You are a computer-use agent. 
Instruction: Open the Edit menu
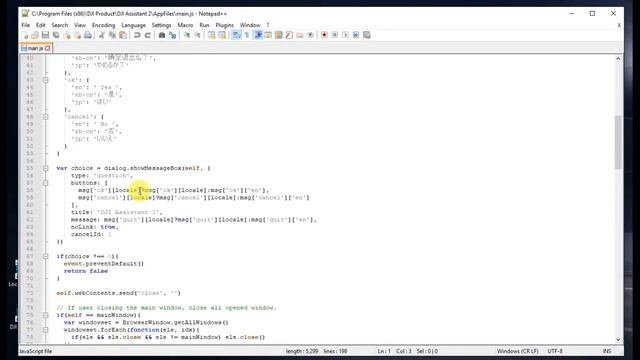[41, 25]
